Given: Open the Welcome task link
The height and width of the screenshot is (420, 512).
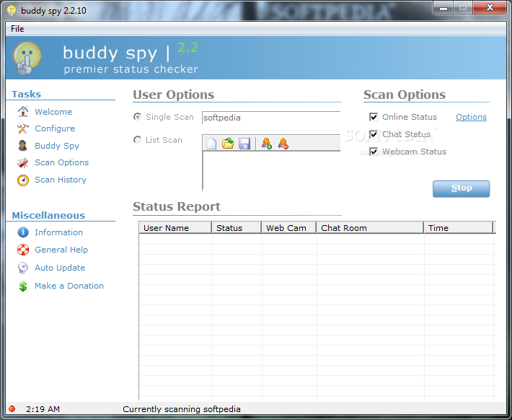Looking at the screenshot, I should click(53, 112).
